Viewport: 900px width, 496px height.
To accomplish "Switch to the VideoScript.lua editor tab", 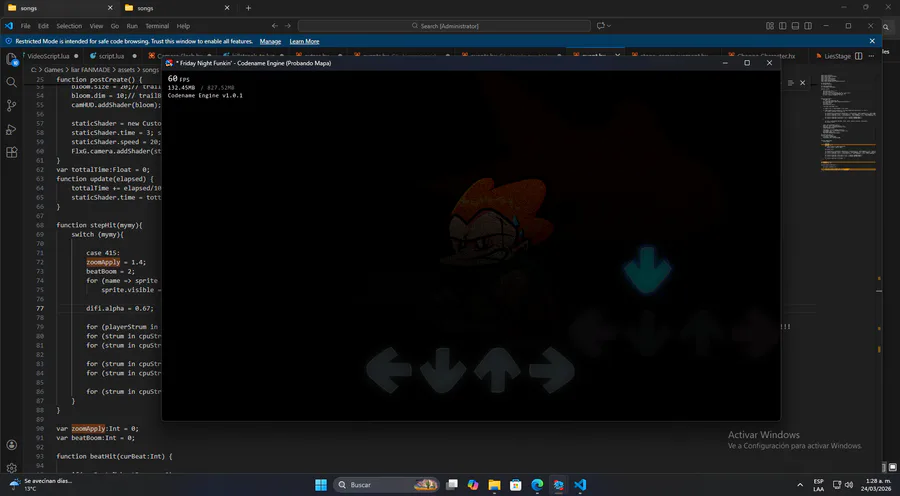I will [48, 56].
